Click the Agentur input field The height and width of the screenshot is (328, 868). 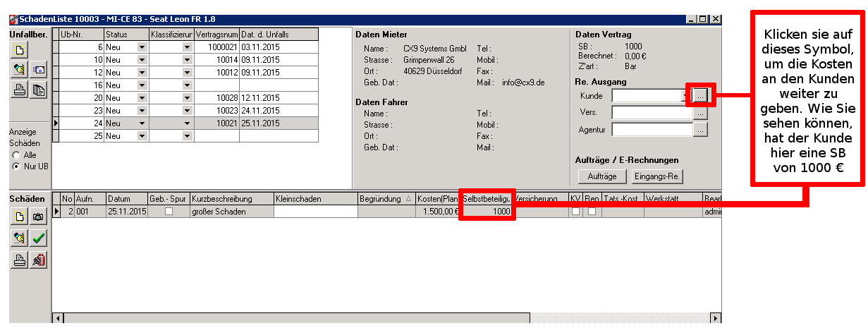click(x=652, y=129)
